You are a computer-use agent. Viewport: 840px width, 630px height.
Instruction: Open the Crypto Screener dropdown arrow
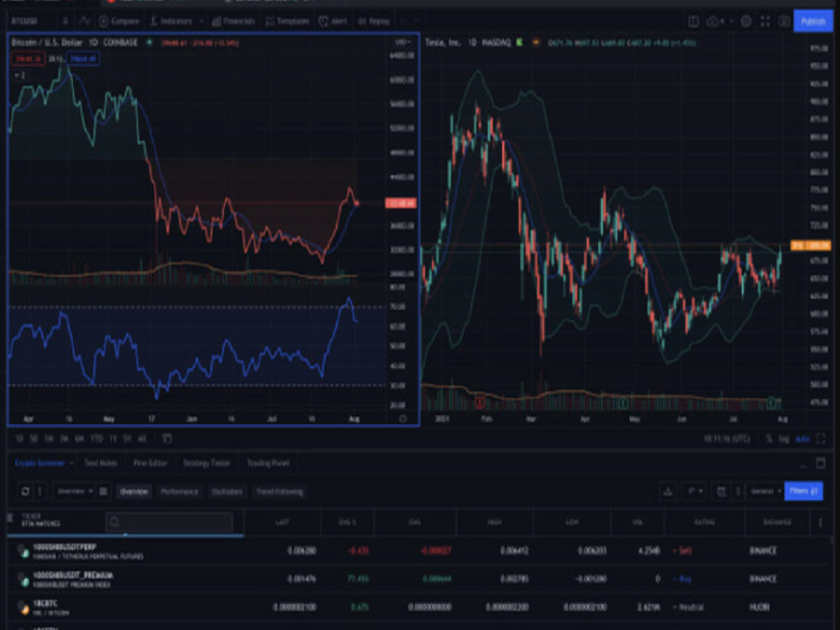(x=71, y=462)
